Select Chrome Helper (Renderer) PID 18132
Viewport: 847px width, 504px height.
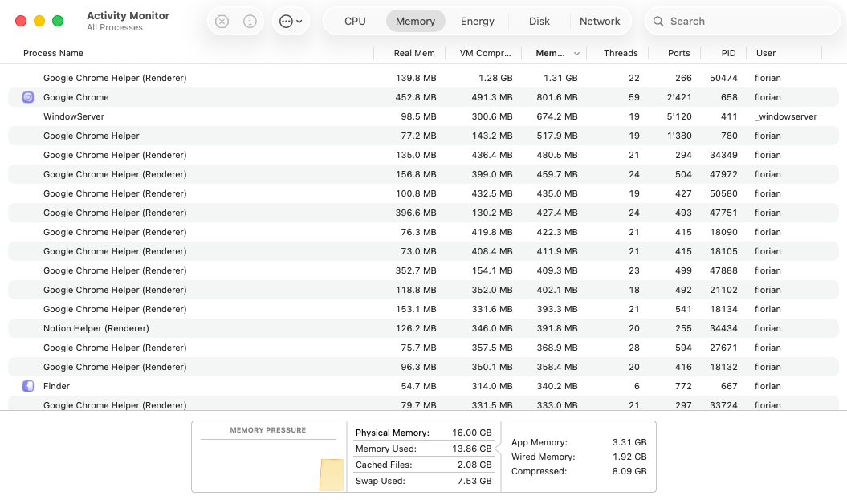(x=424, y=367)
